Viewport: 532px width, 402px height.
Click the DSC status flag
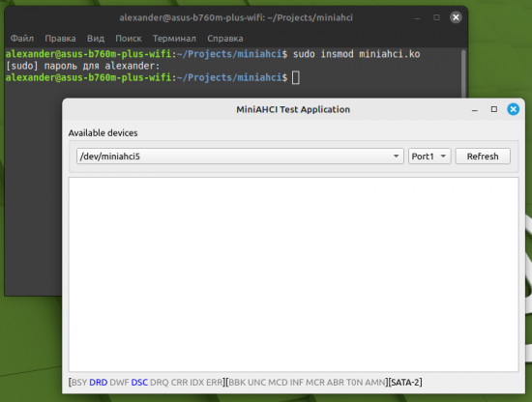coord(139,383)
